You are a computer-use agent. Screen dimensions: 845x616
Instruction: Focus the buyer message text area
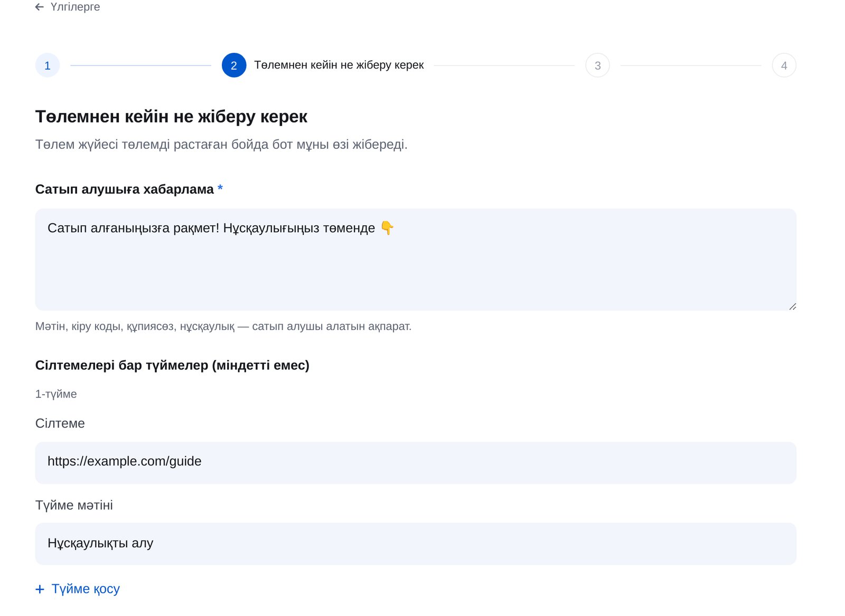tap(416, 259)
